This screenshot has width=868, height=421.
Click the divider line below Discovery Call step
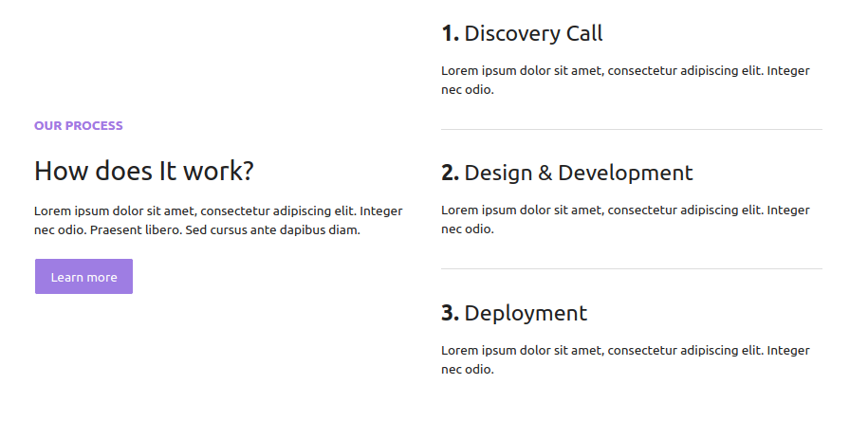[x=631, y=129]
